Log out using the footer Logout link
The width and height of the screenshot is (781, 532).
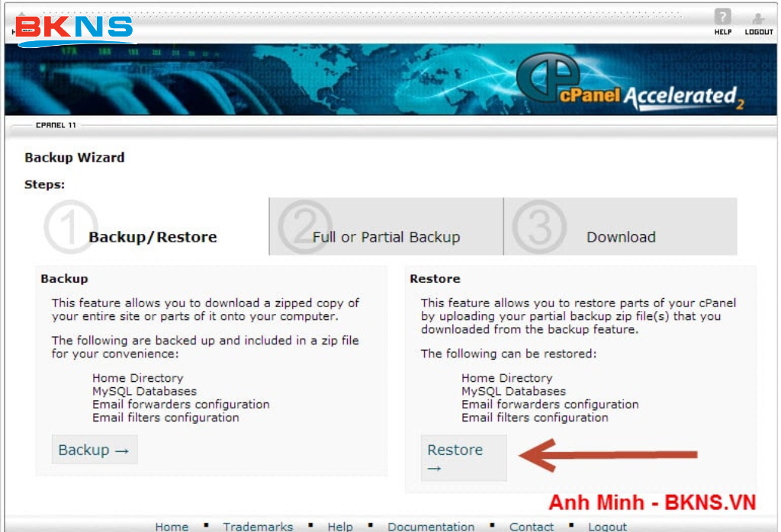click(608, 526)
